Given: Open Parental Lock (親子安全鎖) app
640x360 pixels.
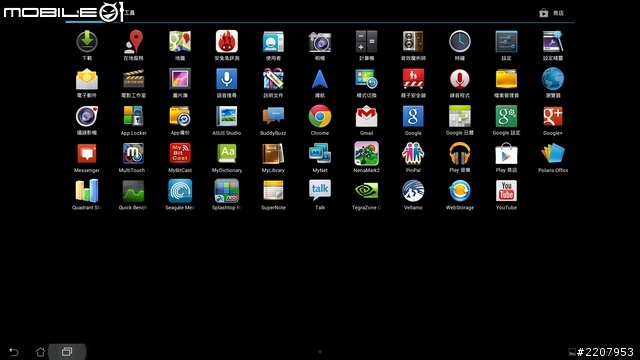Looking at the screenshot, I should click(x=413, y=79).
